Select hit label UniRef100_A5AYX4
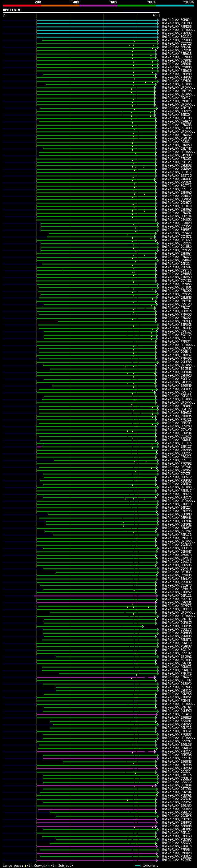This screenshot has width=197, height=868. (177, 98)
